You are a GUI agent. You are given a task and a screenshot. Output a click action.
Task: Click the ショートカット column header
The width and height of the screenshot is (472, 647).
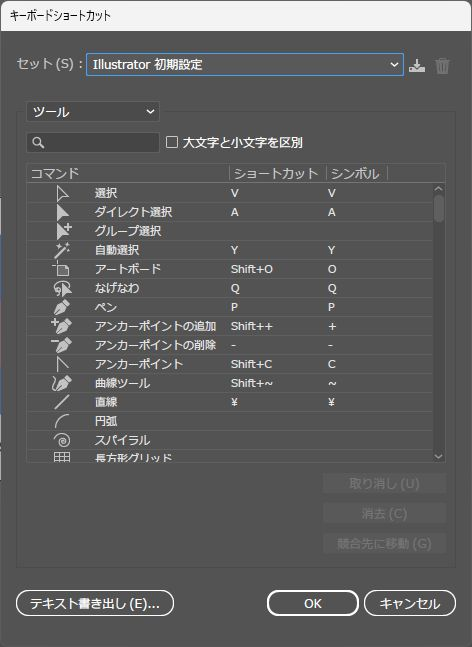click(x=278, y=173)
